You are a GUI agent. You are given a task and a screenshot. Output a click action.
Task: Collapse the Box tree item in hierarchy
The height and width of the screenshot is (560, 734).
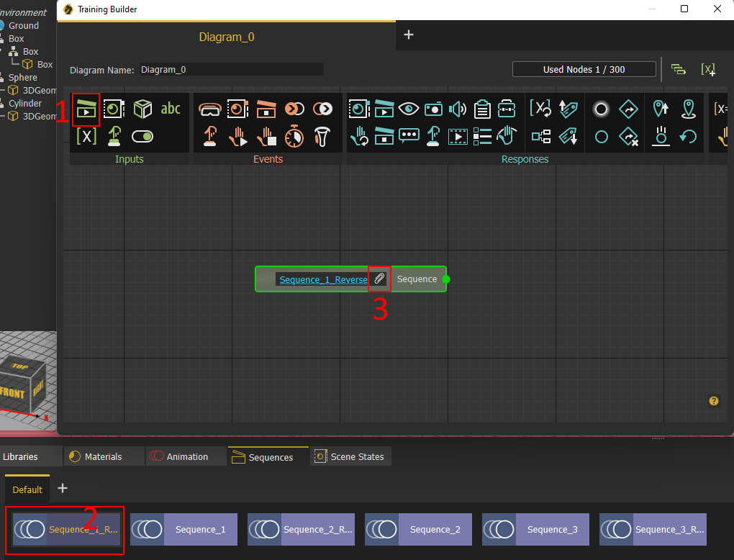point(1,52)
